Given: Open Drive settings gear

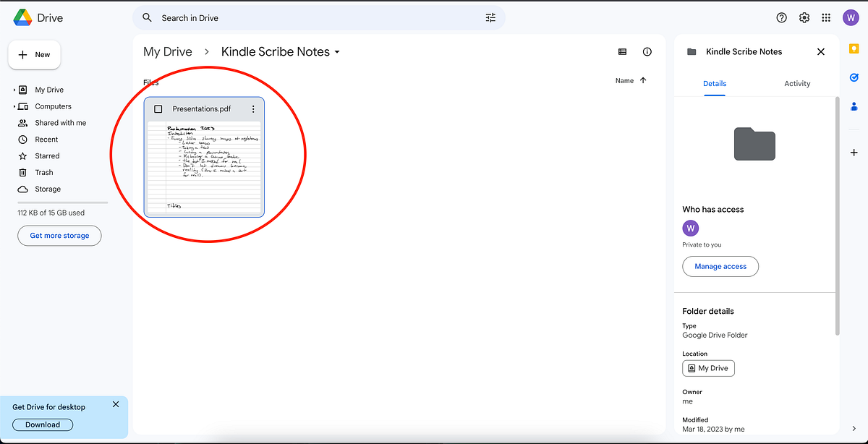Looking at the screenshot, I should pos(804,17).
